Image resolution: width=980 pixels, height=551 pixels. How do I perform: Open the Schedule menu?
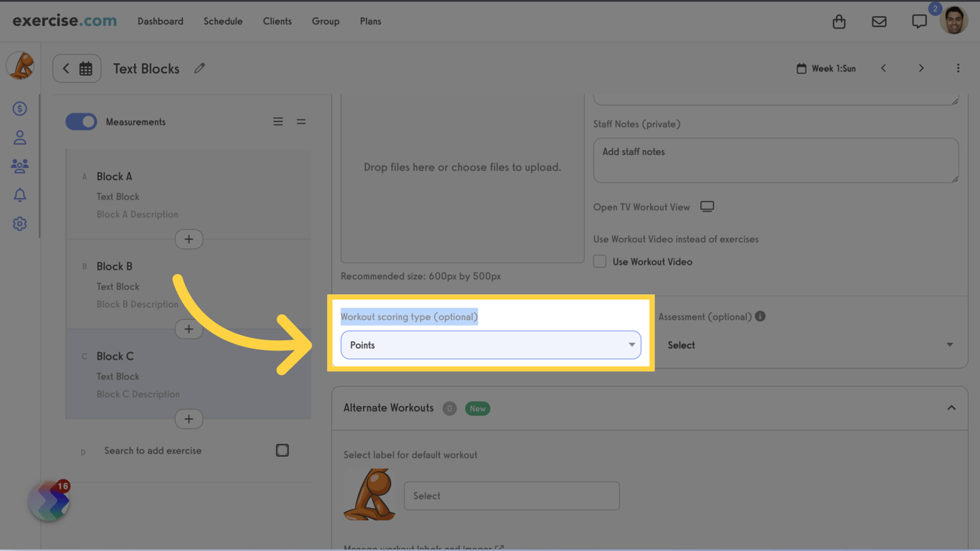223,22
